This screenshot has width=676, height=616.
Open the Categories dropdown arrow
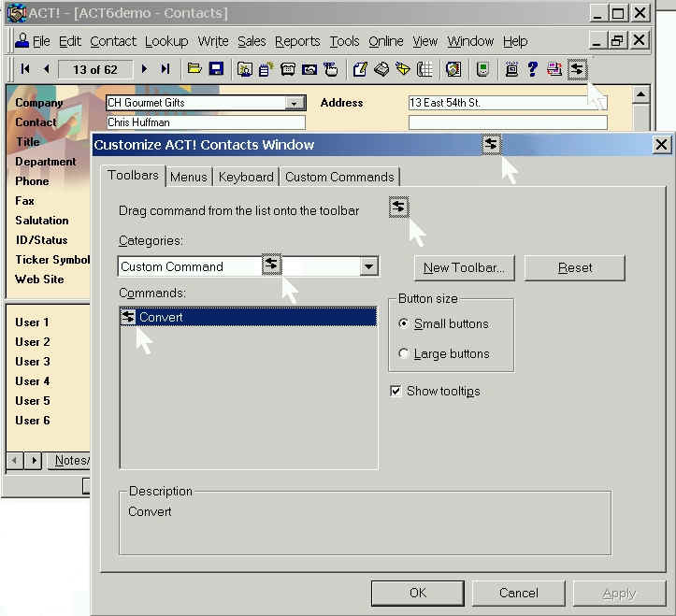coord(368,266)
